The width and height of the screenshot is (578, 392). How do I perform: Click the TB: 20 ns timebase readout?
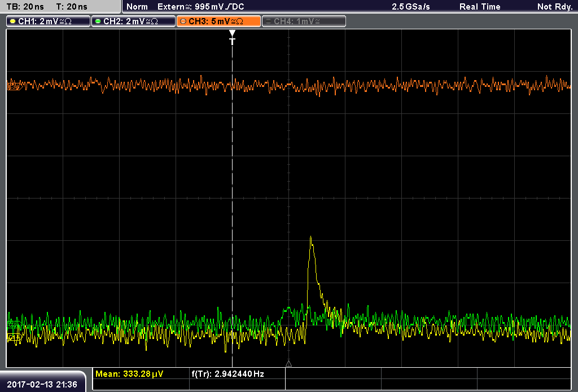pos(25,7)
